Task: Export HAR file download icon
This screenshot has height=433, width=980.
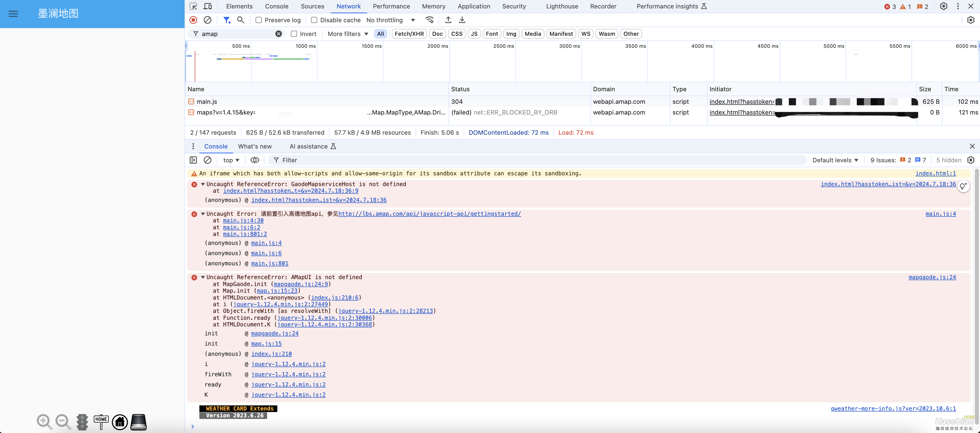Action: click(x=462, y=20)
